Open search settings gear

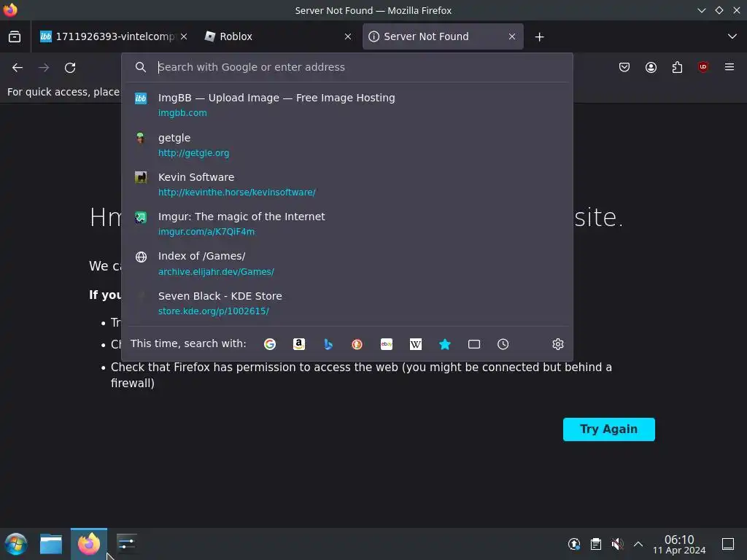(x=558, y=344)
